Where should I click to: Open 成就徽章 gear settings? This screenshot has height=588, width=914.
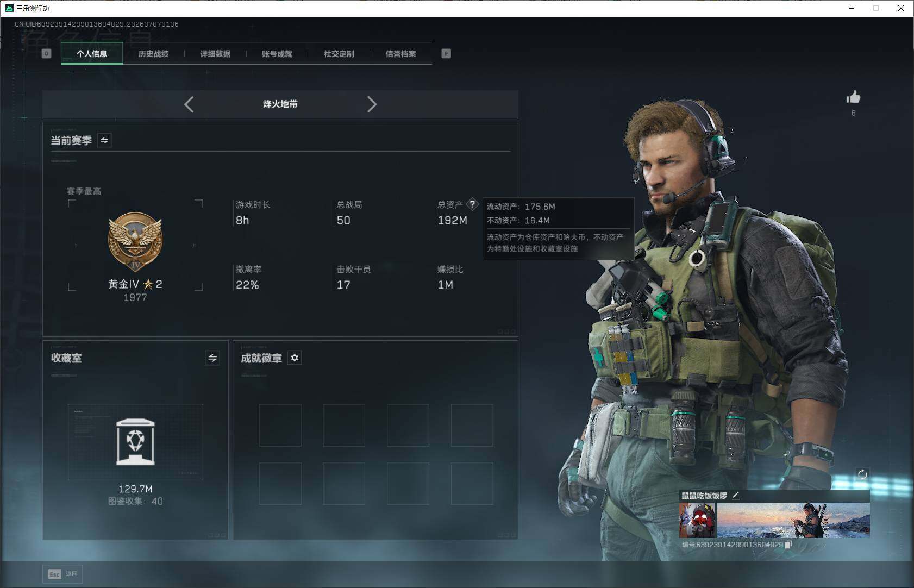(295, 358)
